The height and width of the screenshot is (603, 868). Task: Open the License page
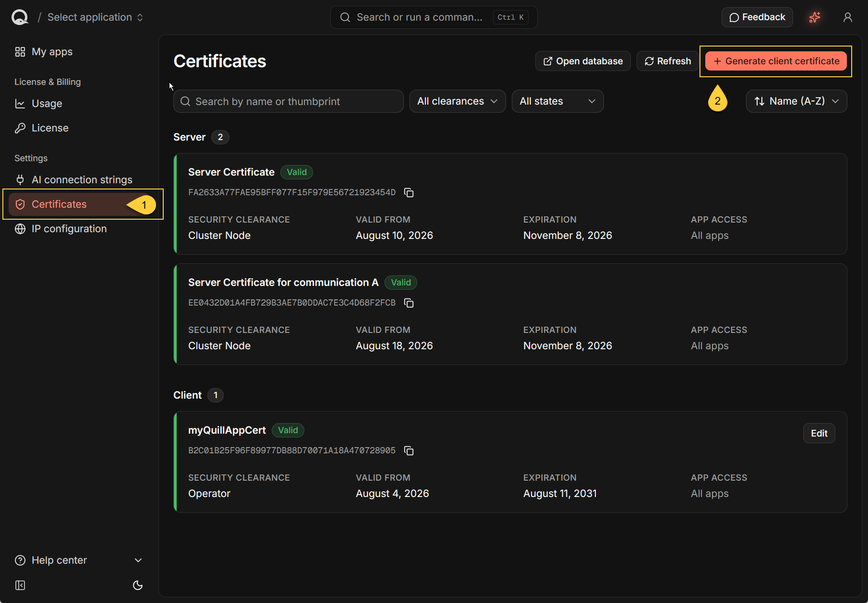50,128
